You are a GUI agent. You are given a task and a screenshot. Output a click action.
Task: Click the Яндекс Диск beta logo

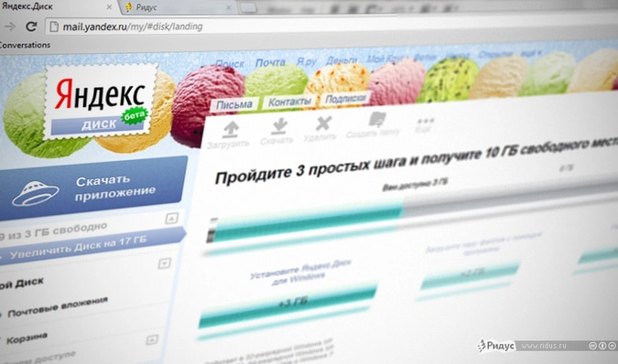click(x=99, y=102)
